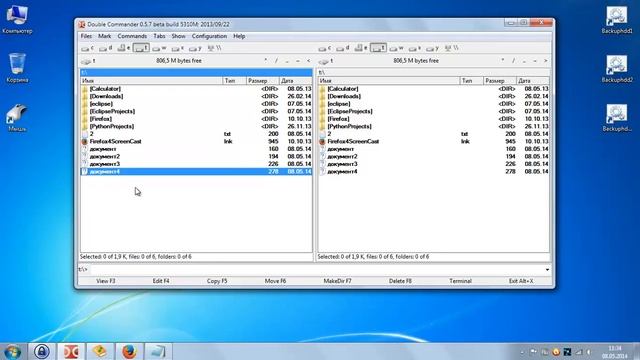Go to root with right panel slash button
Image resolution: width=640 pixels, height=360 pixels.
pyautogui.click(x=513, y=61)
